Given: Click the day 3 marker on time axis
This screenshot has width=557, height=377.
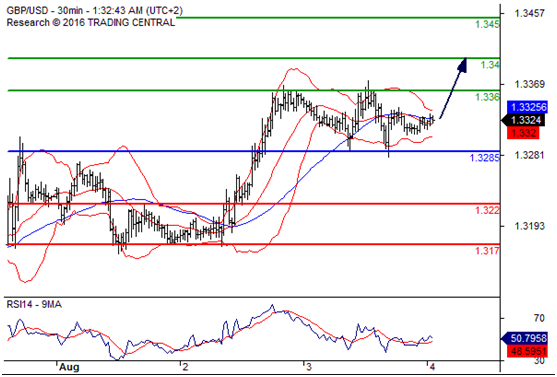Looking at the screenshot, I should (x=308, y=367).
